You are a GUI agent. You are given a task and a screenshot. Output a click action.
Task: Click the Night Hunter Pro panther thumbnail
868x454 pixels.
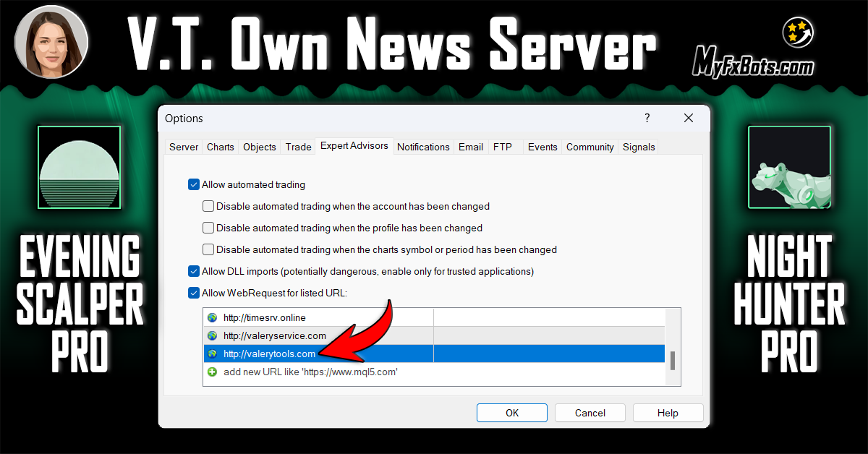click(789, 168)
